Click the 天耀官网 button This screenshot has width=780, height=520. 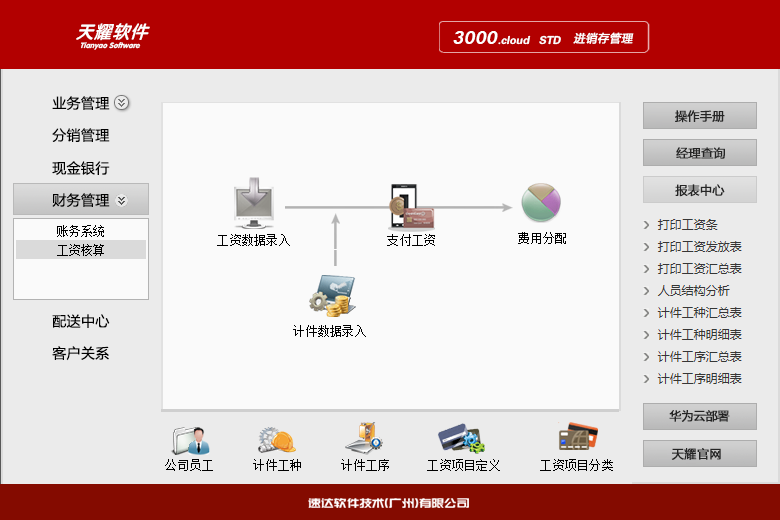[699, 453]
